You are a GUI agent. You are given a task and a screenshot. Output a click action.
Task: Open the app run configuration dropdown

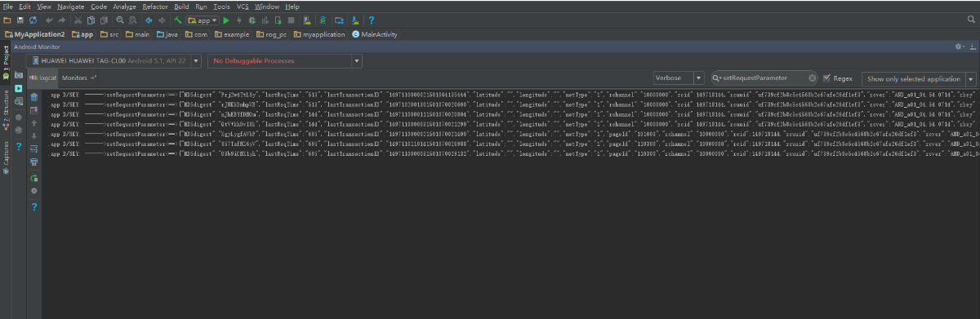(x=203, y=20)
